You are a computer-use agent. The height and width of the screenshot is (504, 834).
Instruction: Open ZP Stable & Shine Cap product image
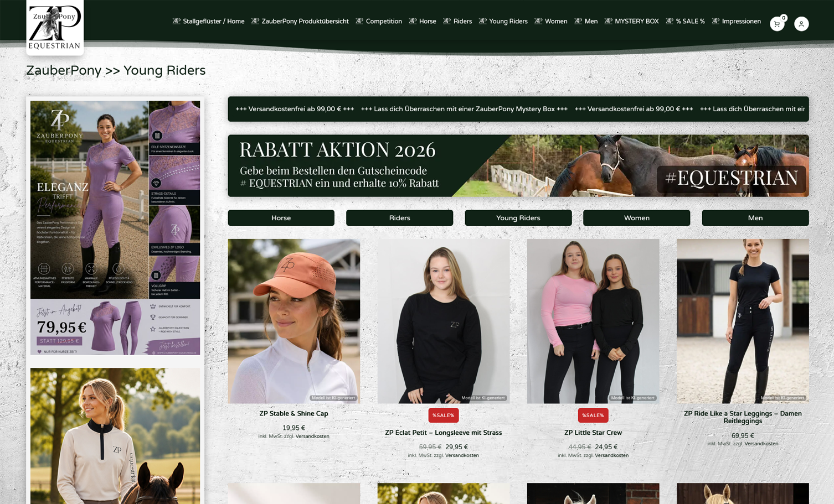[294, 321]
